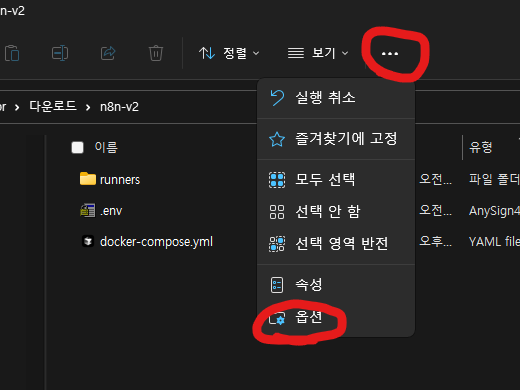The height and width of the screenshot is (390, 520).
Task: Open the 정렬 sort dropdown
Action: 229,53
